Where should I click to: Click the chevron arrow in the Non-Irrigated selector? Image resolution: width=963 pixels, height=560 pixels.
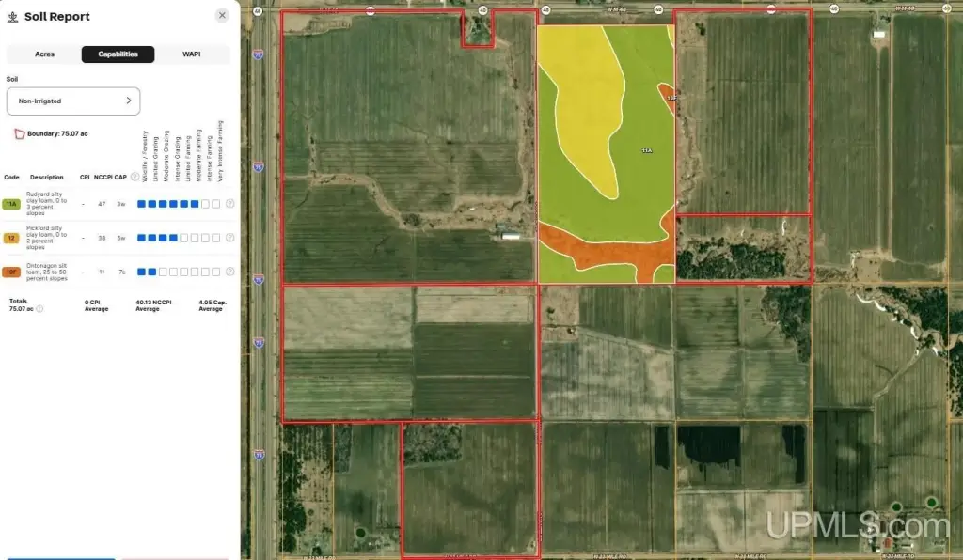coord(129,101)
